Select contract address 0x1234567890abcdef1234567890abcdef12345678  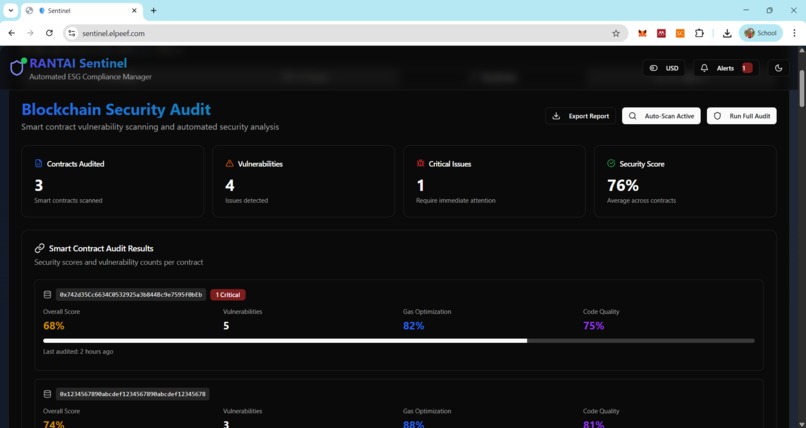[133, 394]
